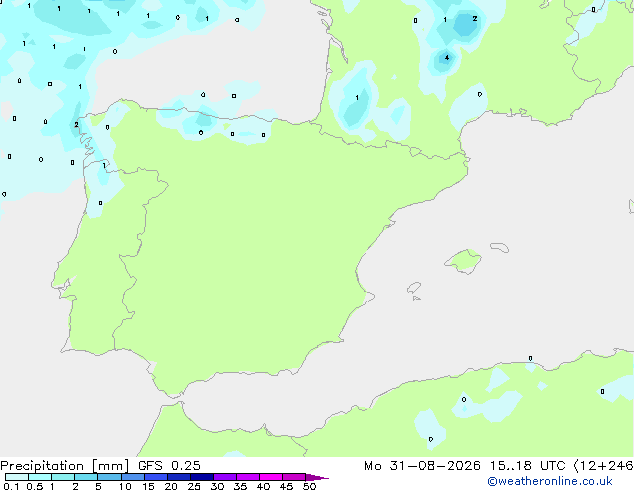This screenshot has width=634, height=490.
Task: Click the "45" legend scale label
Action: click(286, 486)
